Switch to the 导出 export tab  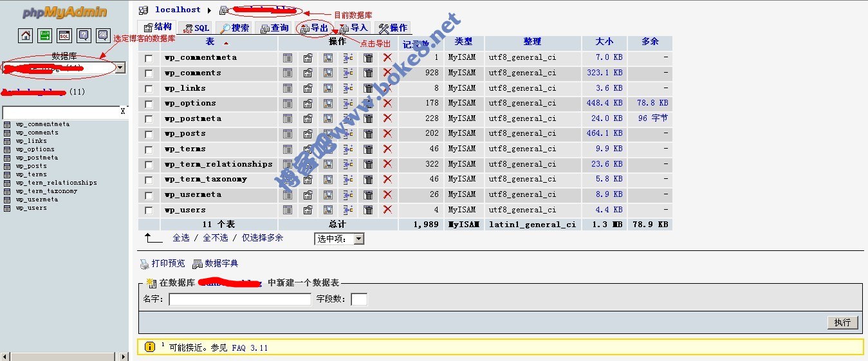[315, 28]
